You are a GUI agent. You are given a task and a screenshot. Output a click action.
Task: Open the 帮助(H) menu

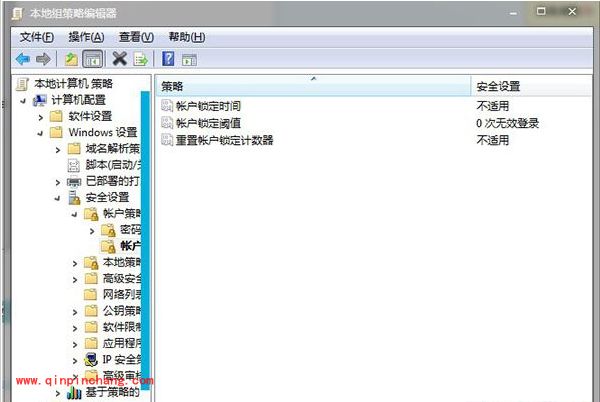click(x=187, y=37)
